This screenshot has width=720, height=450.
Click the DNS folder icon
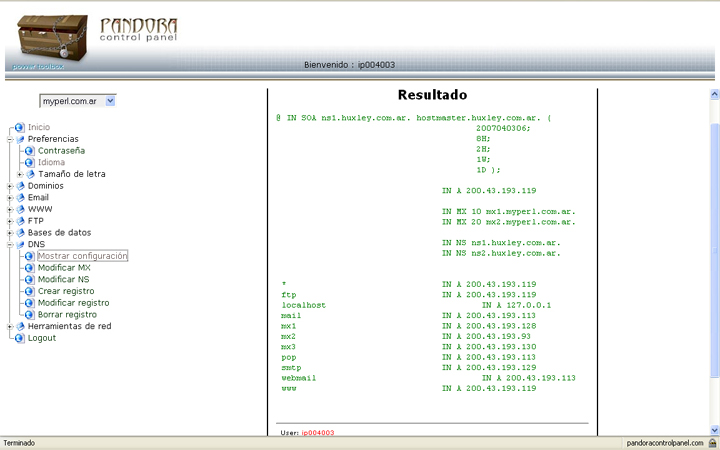(19, 244)
